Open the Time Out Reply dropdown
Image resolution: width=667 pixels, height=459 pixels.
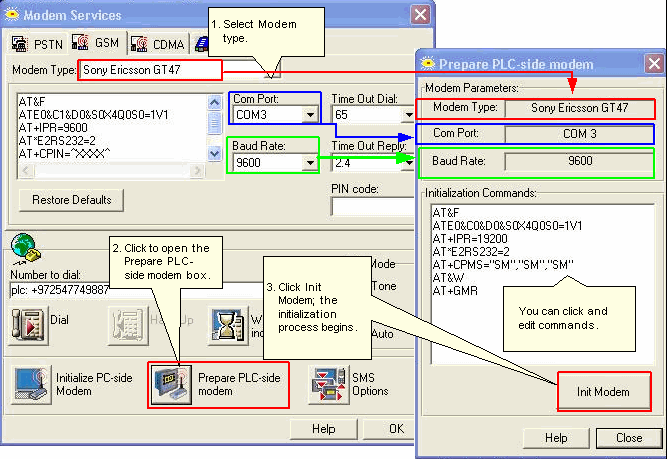pos(409,163)
